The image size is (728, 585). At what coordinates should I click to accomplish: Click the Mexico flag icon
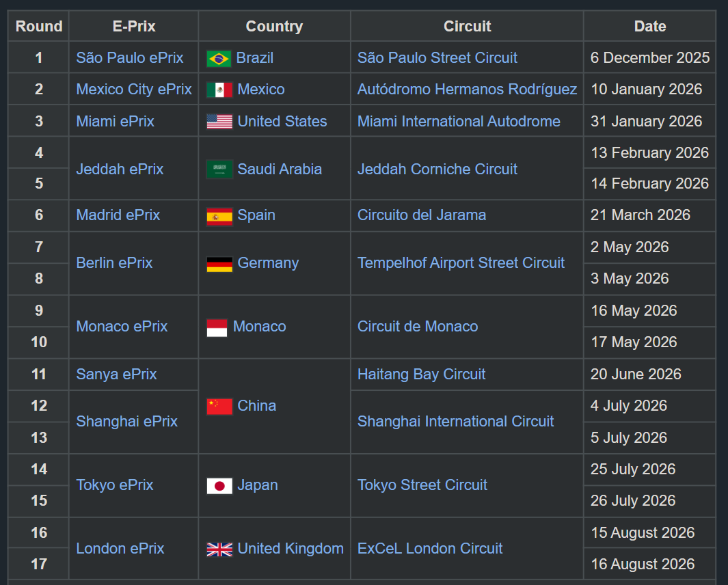click(x=219, y=90)
